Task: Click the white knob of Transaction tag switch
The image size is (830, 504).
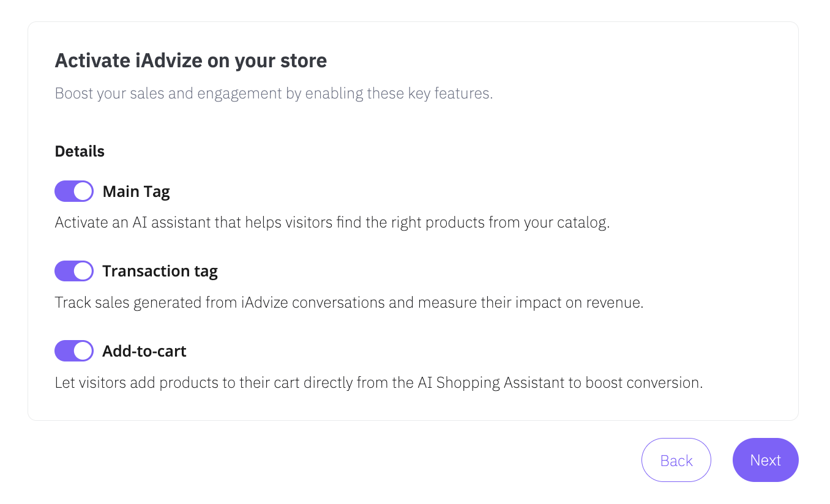Action: tap(83, 271)
